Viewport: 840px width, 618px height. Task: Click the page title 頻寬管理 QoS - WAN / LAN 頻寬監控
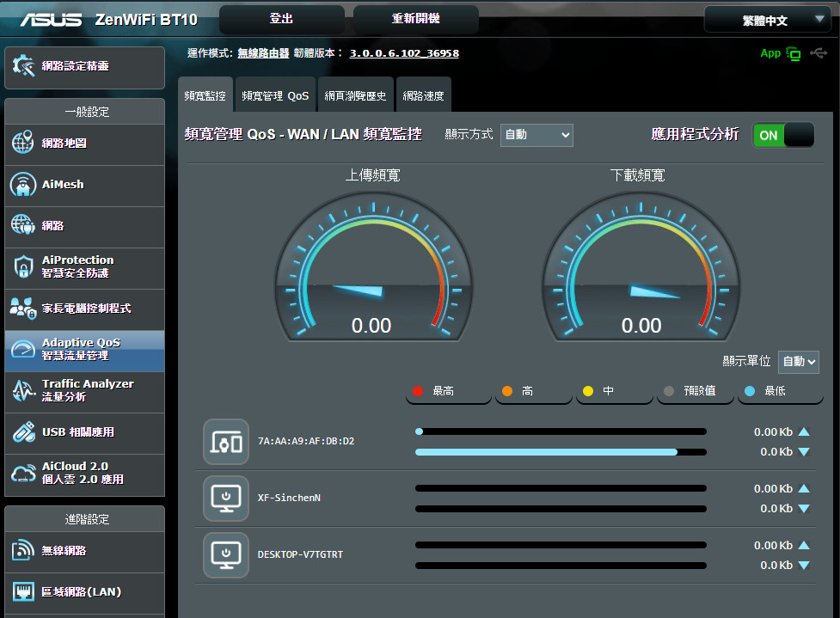point(304,134)
